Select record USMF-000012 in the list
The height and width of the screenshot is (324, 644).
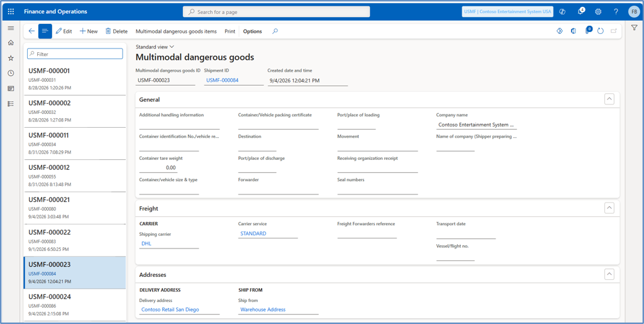tap(75, 176)
